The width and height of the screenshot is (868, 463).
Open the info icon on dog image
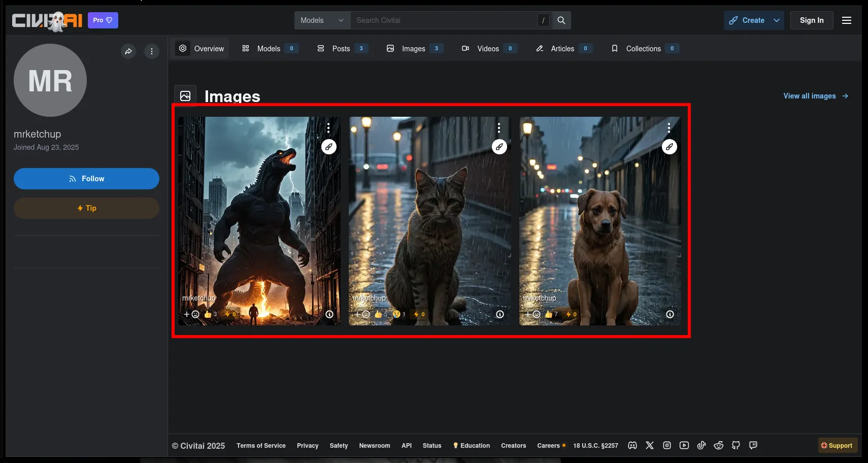pos(670,314)
